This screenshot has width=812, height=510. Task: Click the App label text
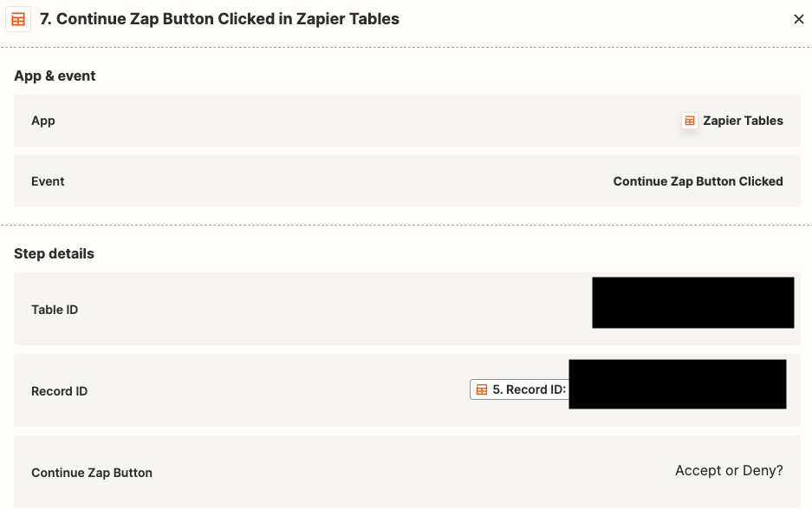tap(43, 121)
